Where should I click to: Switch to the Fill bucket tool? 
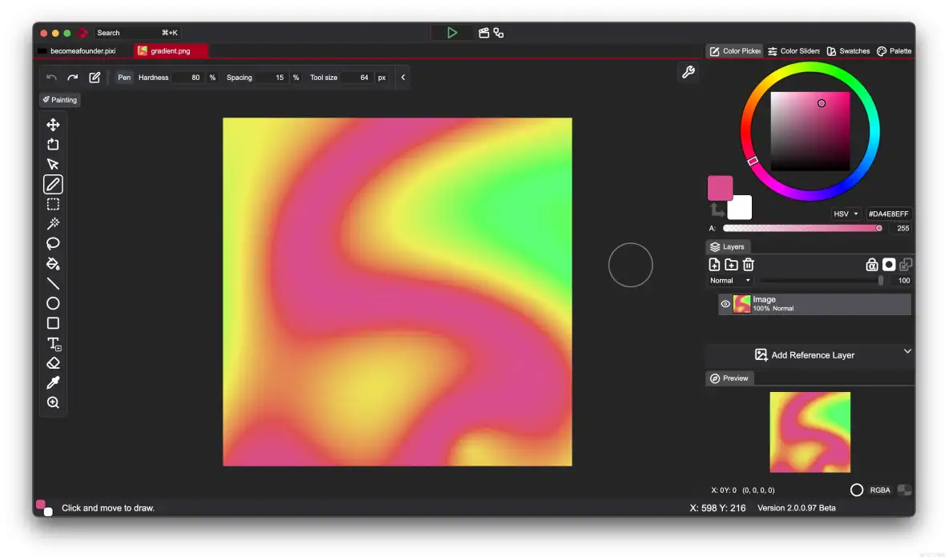click(53, 263)
